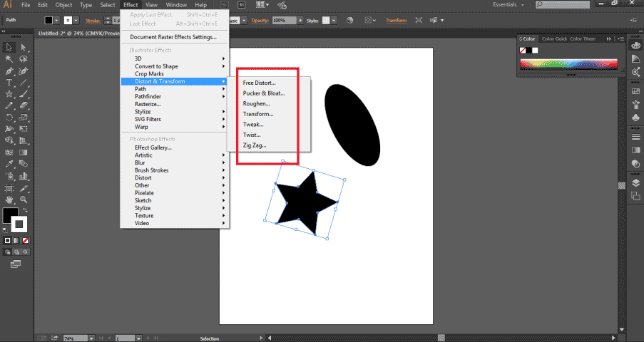Select the Zoom magnifier tool

pyautogui.click(x=24, y=200)
